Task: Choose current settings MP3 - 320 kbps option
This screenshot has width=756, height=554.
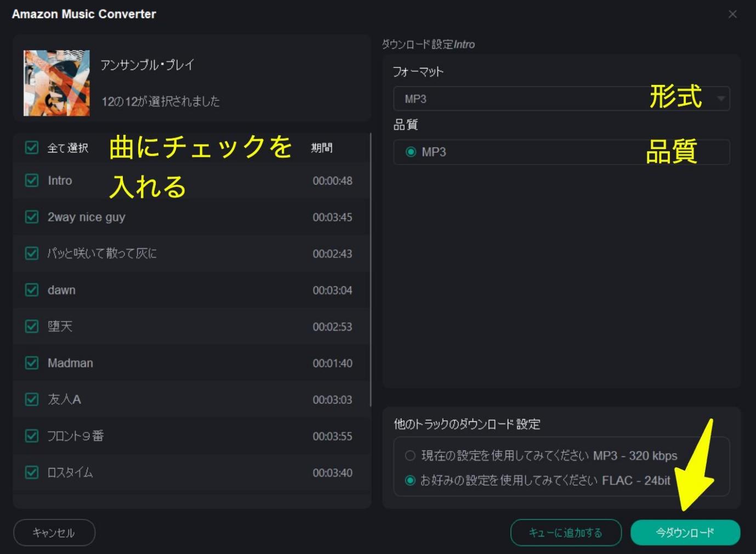Action: click(x=410, y=455)
